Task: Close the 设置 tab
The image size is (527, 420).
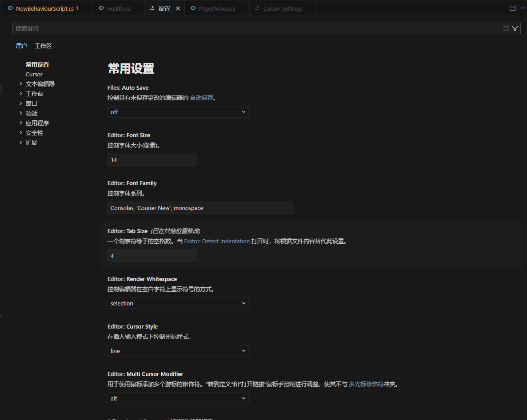Action: tap(178, 8)
